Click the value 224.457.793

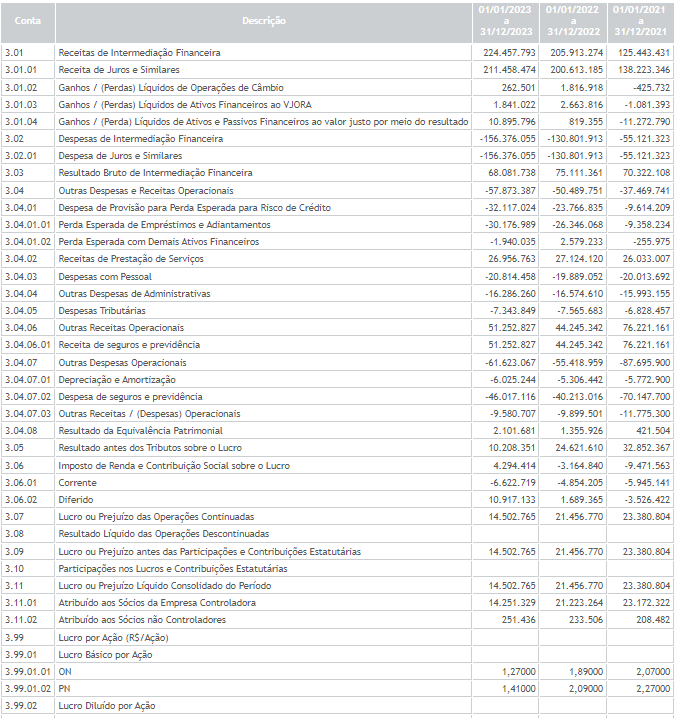click(509, 53)
